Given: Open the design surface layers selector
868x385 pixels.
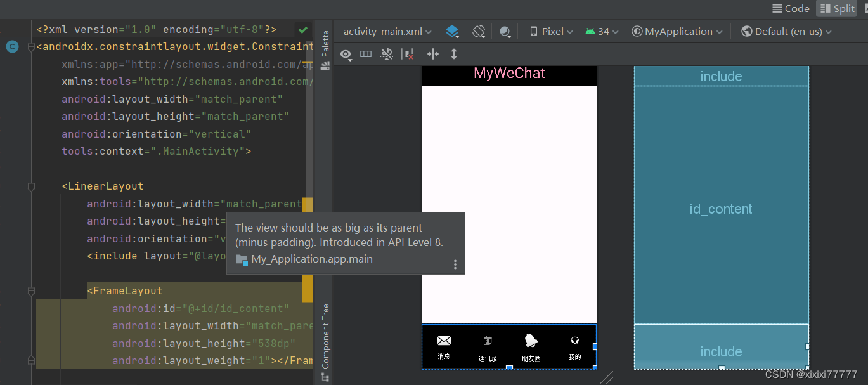Looking at the screenshot, I should coord(452,31).
